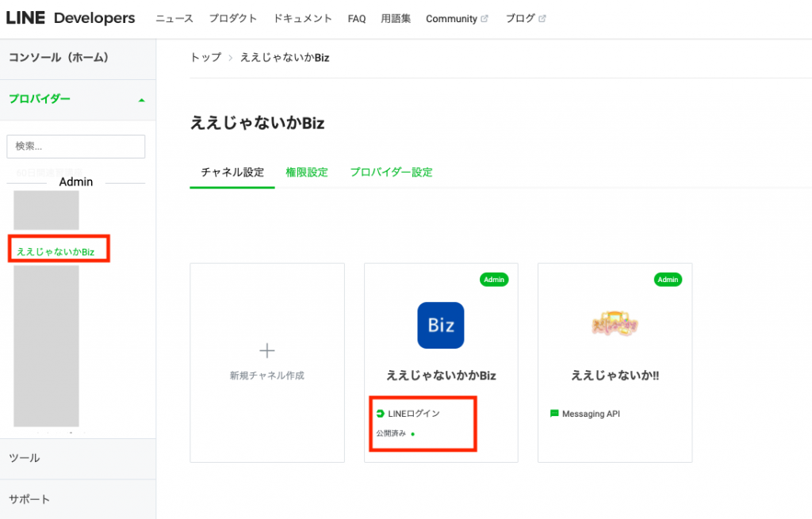
Task: Click the LINE Developers logo
Action: [x=71, y=18]
